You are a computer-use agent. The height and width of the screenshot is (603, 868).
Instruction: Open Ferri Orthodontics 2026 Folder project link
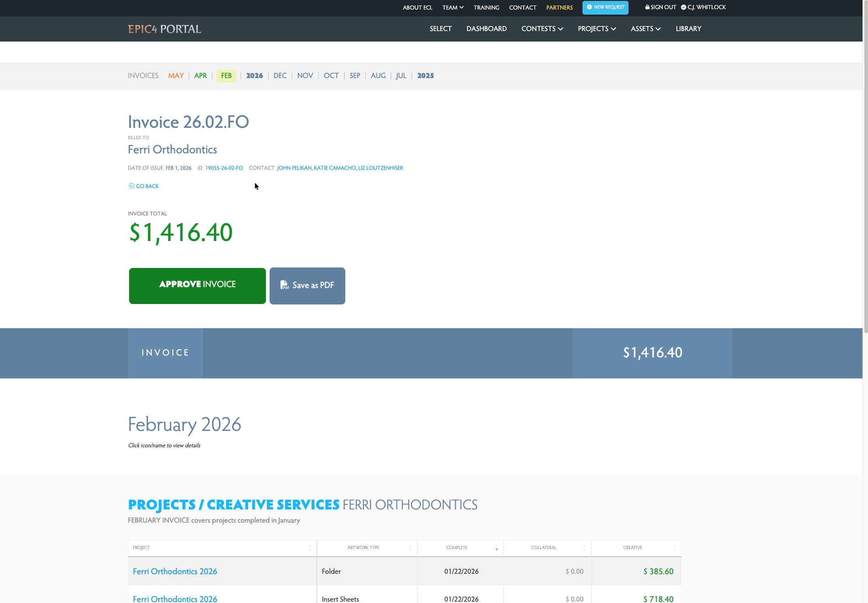coord(175,572)
